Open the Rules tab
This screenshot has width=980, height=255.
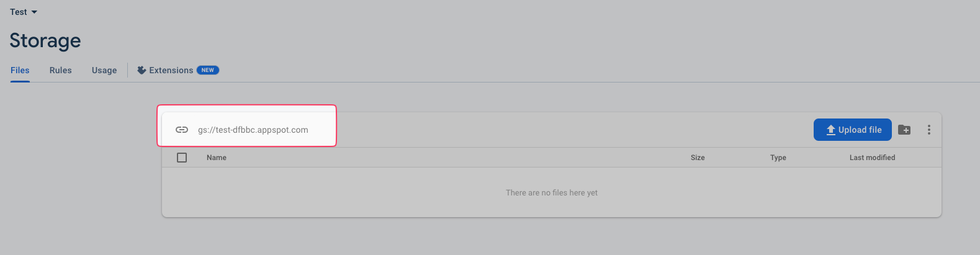tap(61, 70)
